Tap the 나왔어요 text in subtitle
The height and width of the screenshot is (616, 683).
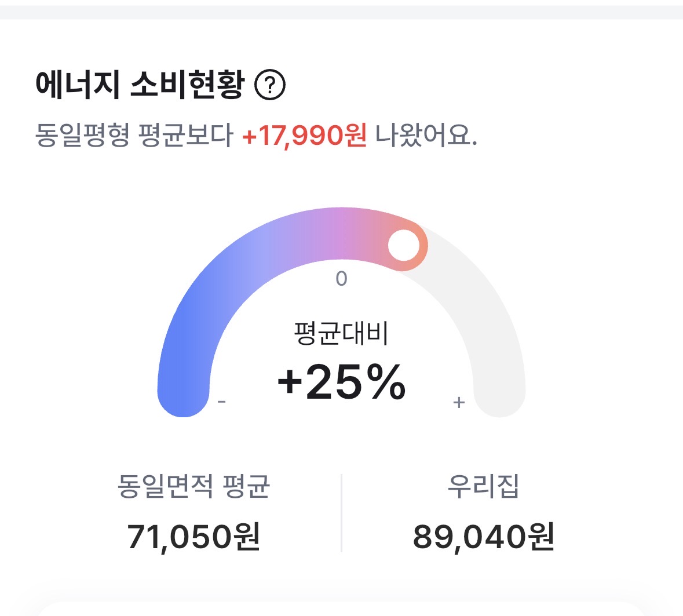[426, 136]
